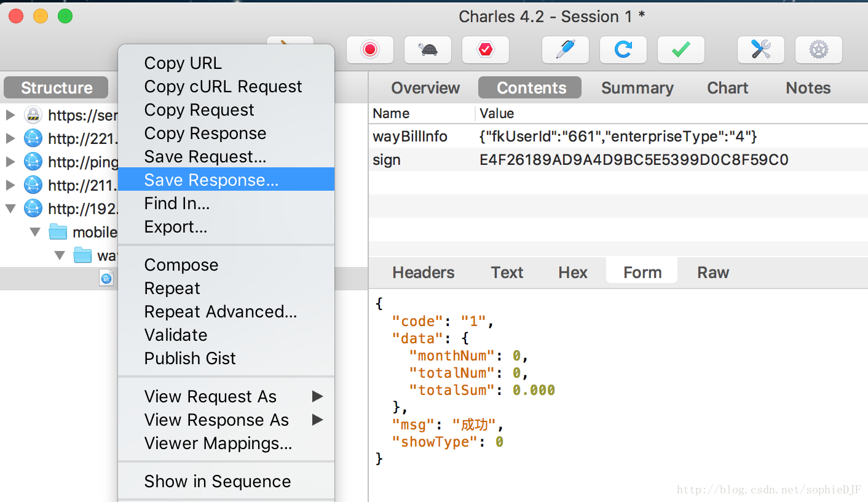Click the lock icon of the https host

click(x=33, y=115)
